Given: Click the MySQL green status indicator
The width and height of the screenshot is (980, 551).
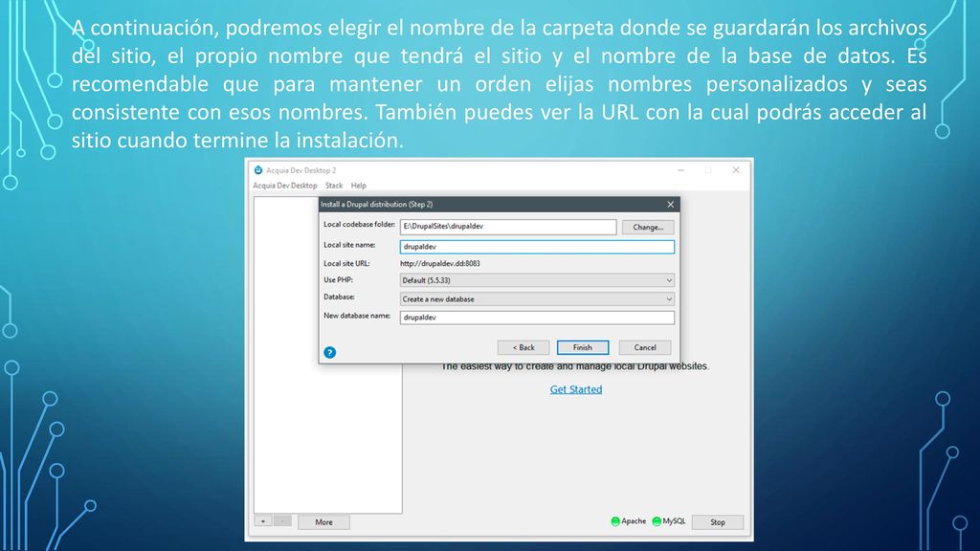Looking at the screenshot, I should (657, 521).
